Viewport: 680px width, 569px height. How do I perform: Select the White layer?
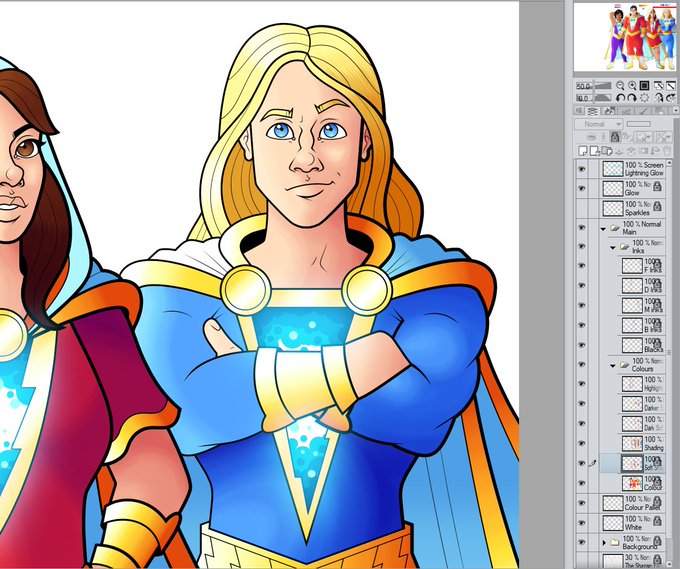tap(633, 523)
